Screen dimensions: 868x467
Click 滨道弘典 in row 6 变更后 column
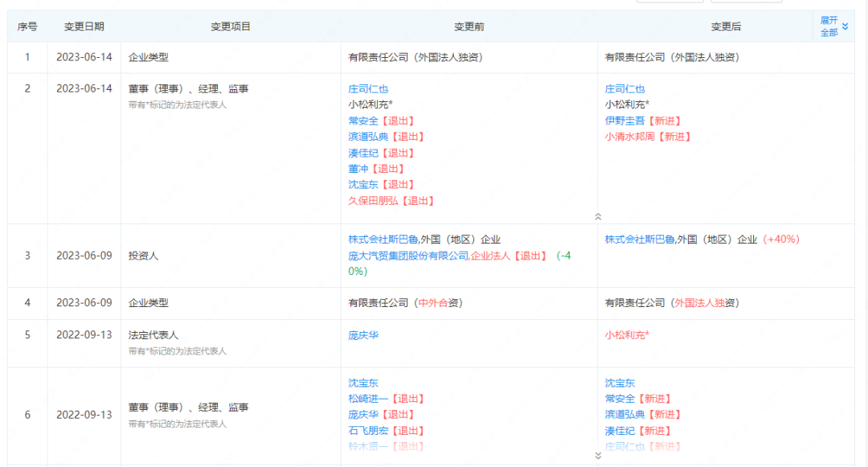[624, 415]
